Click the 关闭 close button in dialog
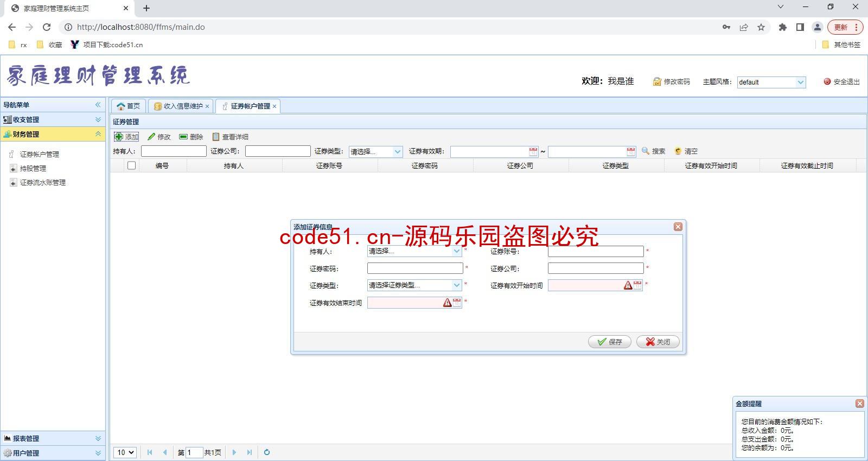This screenshot has height=461, width=868. pos(658,342)
